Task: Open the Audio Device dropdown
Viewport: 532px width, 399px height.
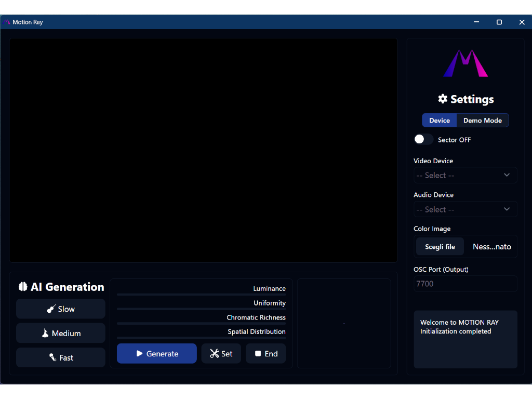Action: pos(465,209)
